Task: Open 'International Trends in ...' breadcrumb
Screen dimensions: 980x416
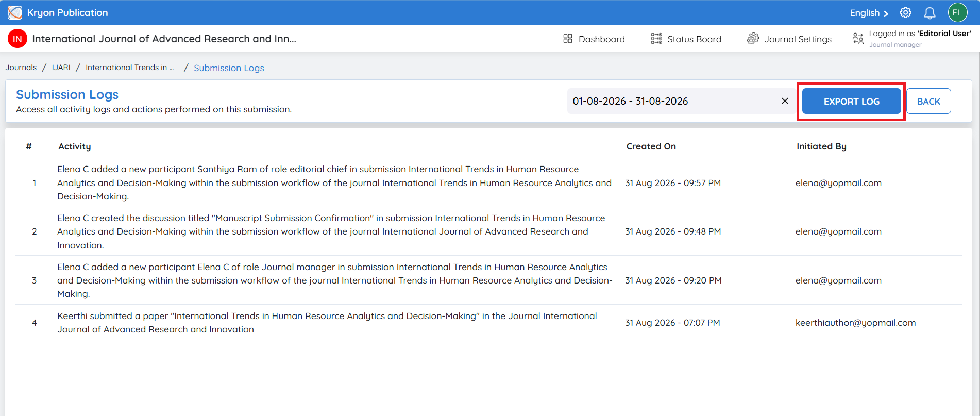Action: pyautogui.click(x=130, y=68)
